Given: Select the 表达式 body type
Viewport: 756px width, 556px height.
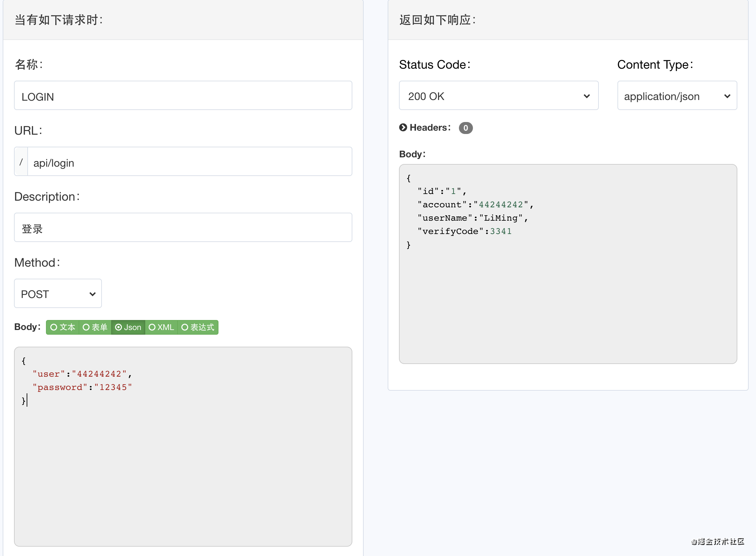Looking at the screenshot, I should coord(198,327).
